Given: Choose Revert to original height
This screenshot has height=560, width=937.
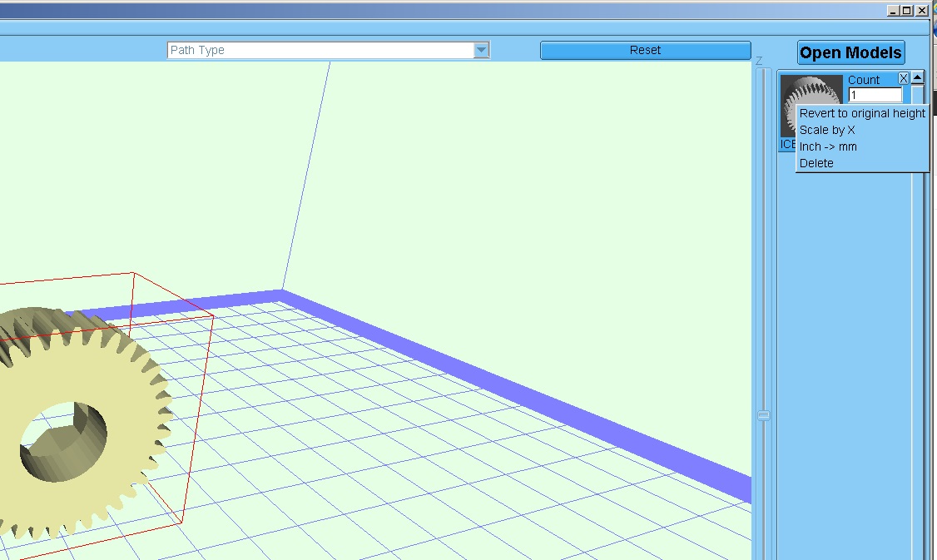Looking at the screenshot, I should point(862,113).
